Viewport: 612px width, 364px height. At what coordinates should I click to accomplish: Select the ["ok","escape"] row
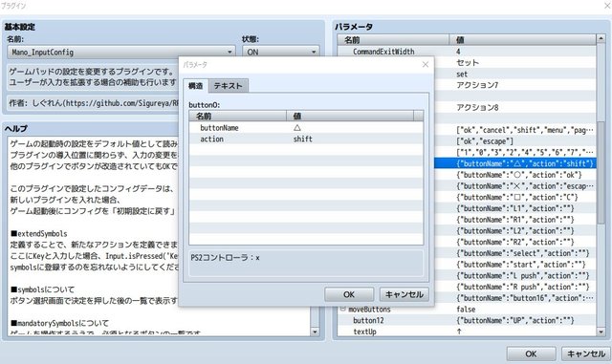[x=514, y=141]
